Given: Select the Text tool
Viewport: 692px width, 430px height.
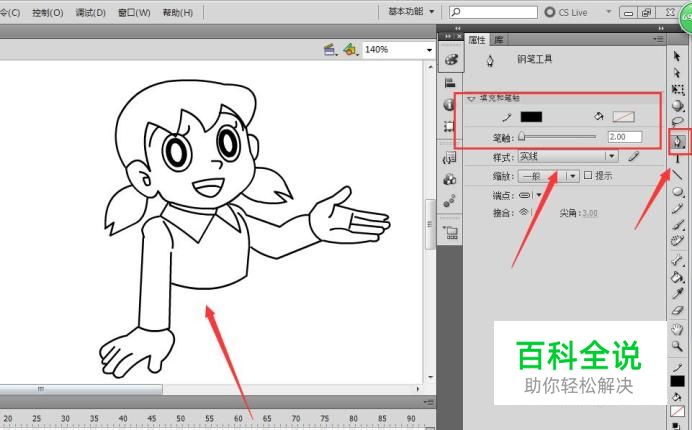Looking at the screenshot, I should point(677,158).
